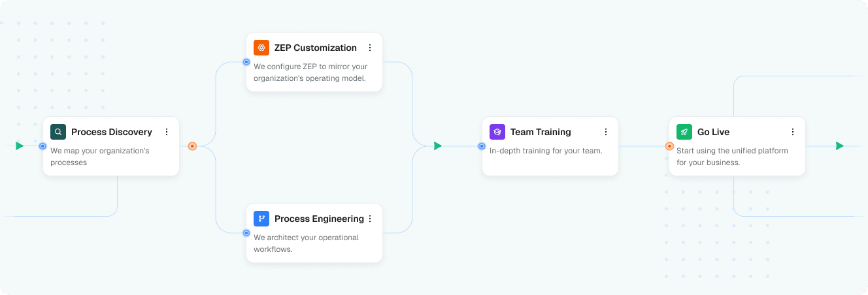The width and height of the screenshot is (868, 295).
Task: Click the blue input port on ZEP Customization
Action: (x=246, y=62)
